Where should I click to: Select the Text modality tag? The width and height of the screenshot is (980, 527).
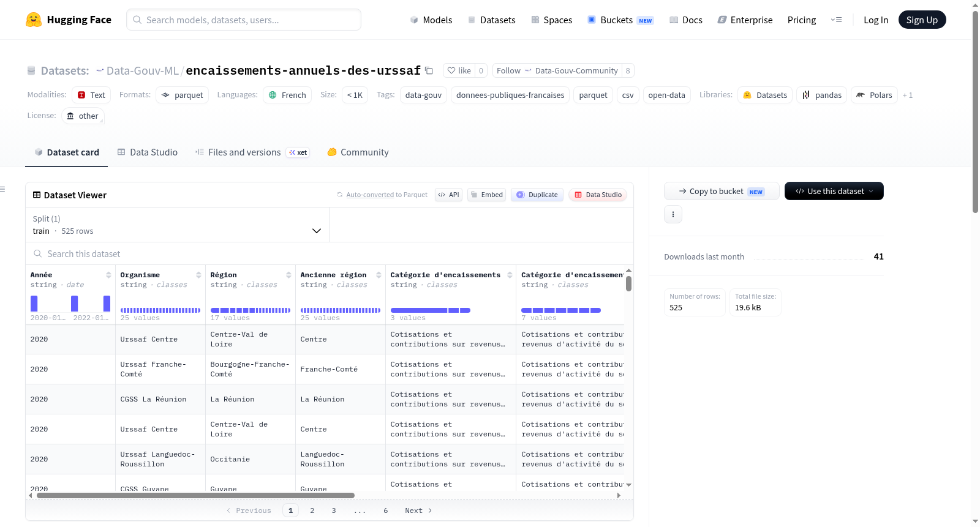91,95
